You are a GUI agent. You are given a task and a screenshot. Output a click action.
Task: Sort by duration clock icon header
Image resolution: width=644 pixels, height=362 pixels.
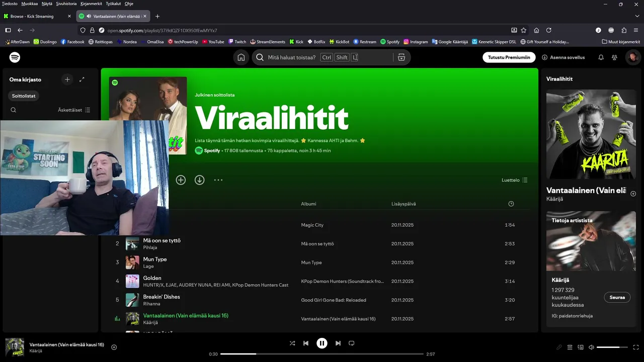[x=511, y=204]
